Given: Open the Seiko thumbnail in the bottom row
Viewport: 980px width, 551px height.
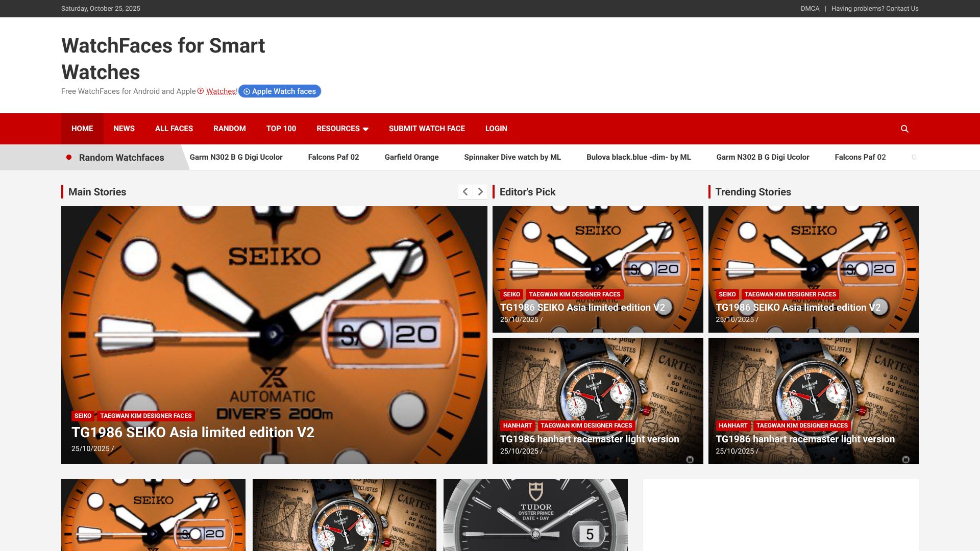Looking at the screenshot, I should 153,515.
